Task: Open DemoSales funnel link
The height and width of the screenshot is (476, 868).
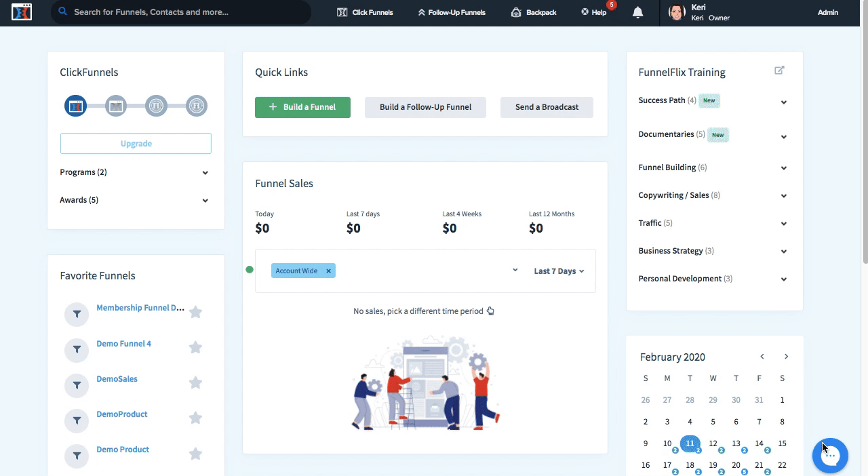Action: [117, 379]
